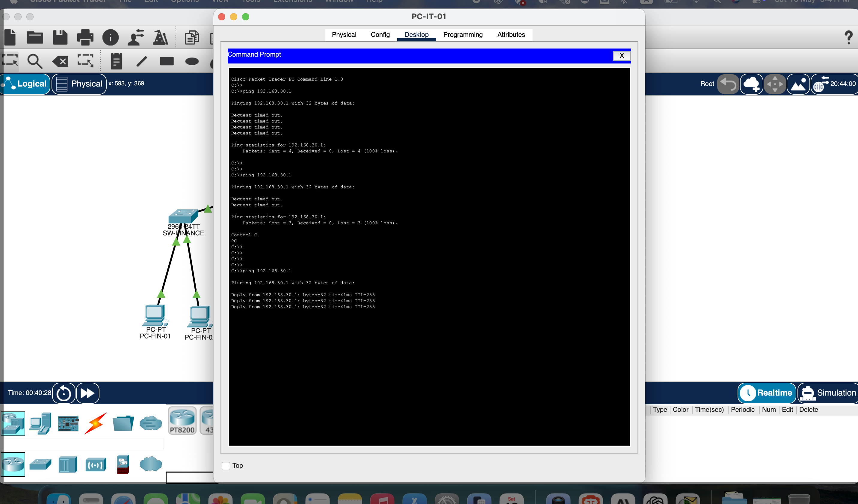
Task: Open the Programming tab in PC-IT-01
Action: (x=463, y=35)
